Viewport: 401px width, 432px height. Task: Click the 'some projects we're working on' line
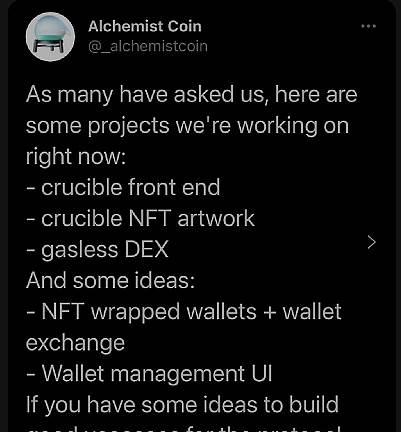coord(187,126)
